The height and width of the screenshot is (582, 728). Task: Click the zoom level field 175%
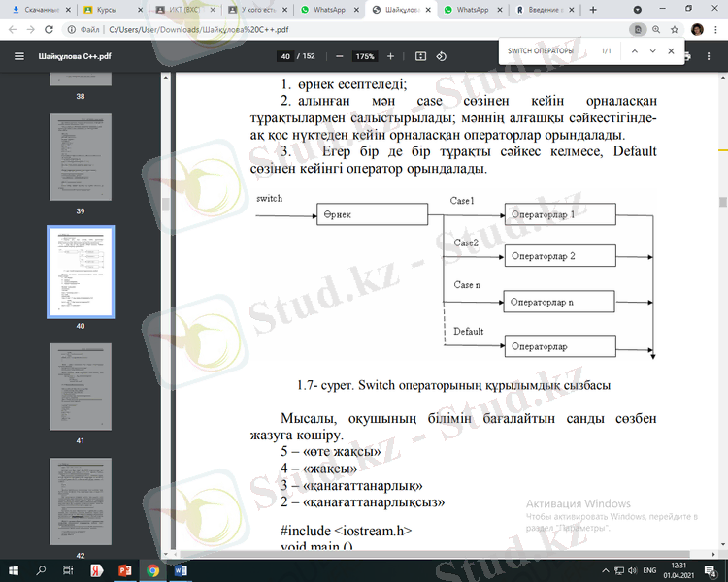click(x=365, y=56)
